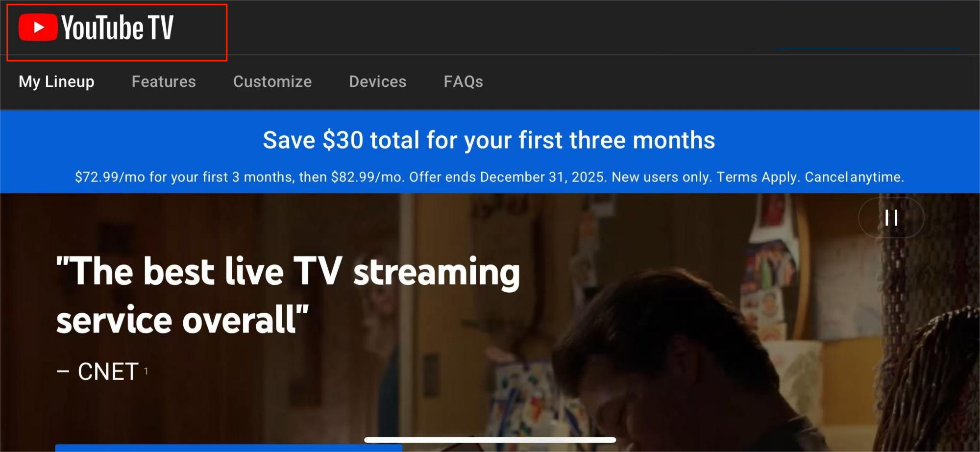Click the YouTube TV wordmark text
The width and height of the screenshot is (980, 452).
pos(118,27)
